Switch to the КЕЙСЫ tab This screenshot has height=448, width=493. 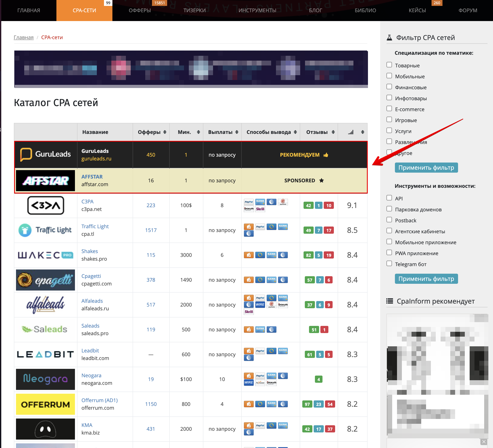(417, 11)
